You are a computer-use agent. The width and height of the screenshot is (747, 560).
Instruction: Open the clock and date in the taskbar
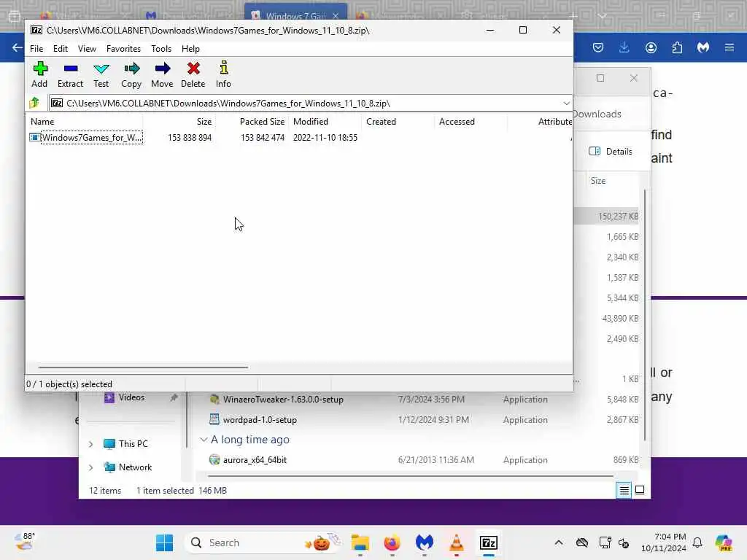pos(664,542)
